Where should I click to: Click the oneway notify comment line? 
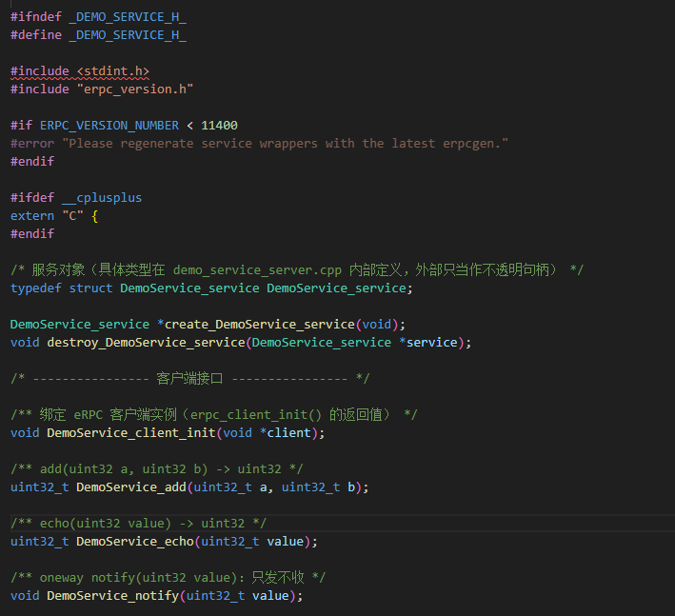click(x=168, y=577)
